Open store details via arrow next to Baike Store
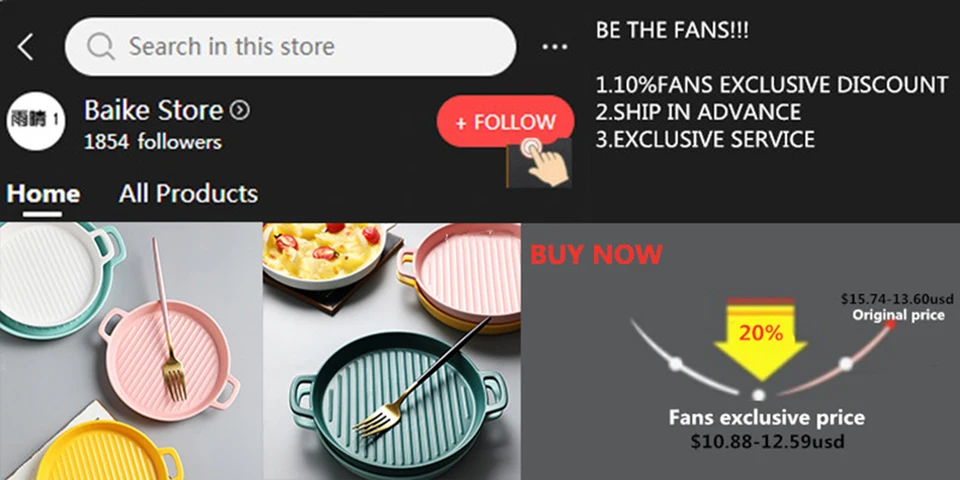960x480 pixels. (x=239, y=111)
